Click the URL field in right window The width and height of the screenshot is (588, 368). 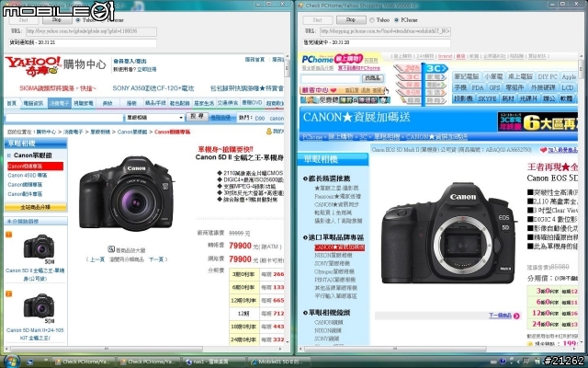tap(385, 31)
